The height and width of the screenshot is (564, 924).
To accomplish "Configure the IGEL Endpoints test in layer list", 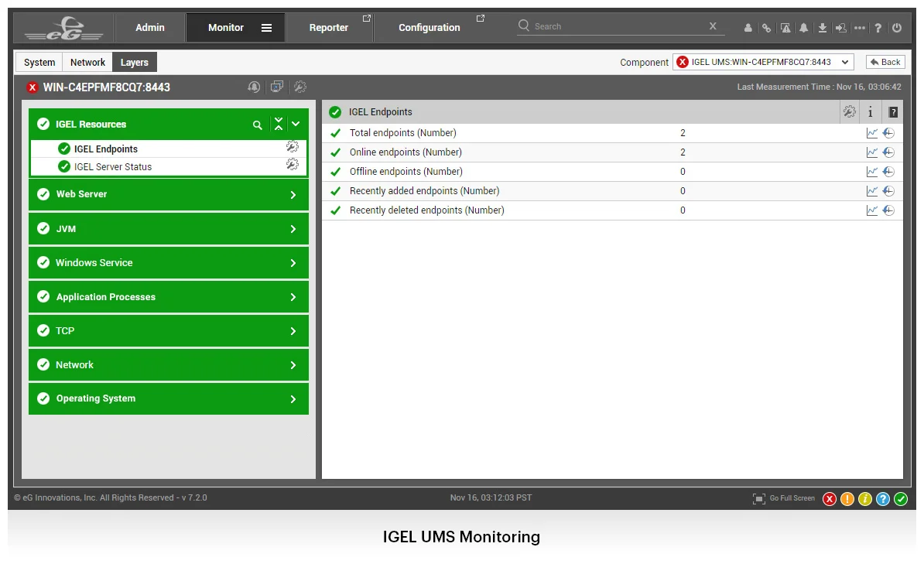I will (293, 147).
